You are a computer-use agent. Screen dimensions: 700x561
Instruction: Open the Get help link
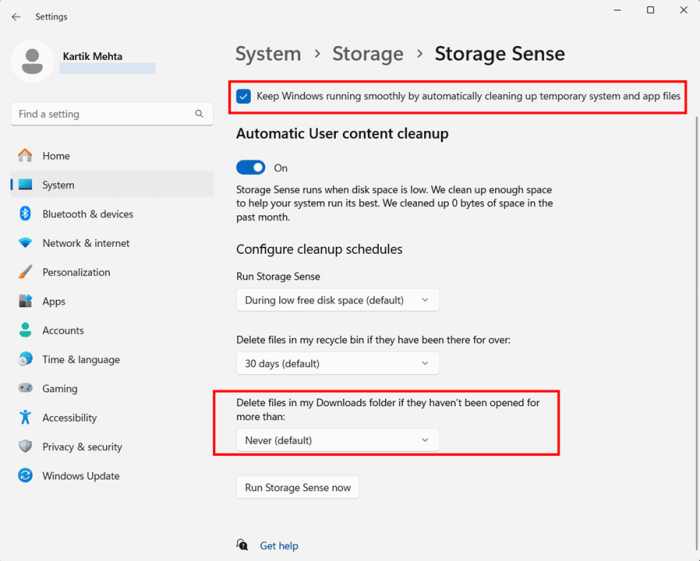point(279,545)
